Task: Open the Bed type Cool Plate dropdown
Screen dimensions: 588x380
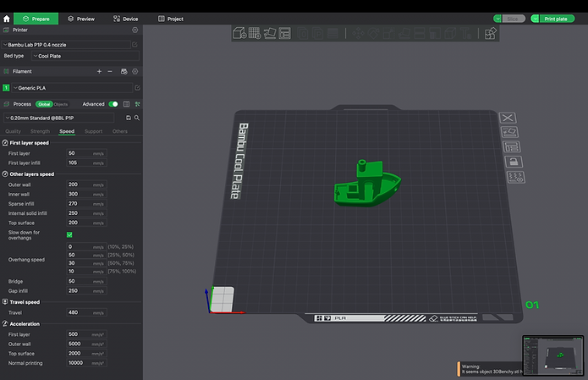Action: click(x=85, y=56)
